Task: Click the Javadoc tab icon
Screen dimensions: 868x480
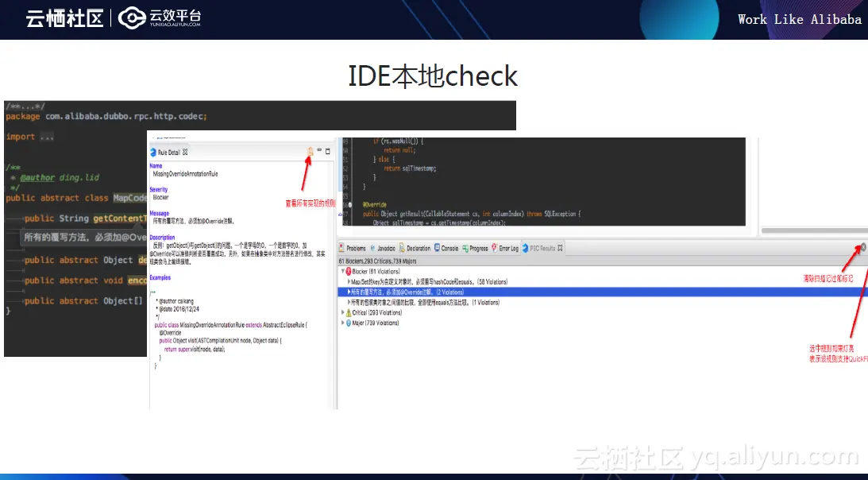Action: (x=372, y=248)
